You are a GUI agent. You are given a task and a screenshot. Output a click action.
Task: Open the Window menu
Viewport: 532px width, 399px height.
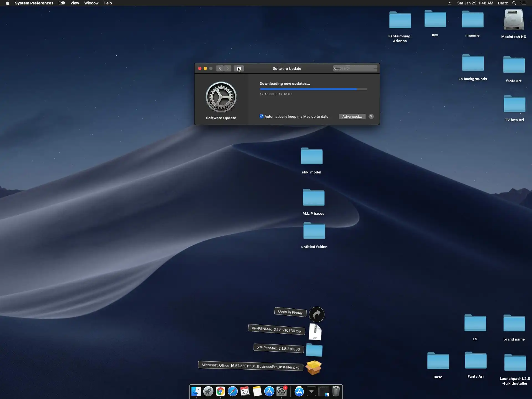pyautogui.click(x=91, y=3)
